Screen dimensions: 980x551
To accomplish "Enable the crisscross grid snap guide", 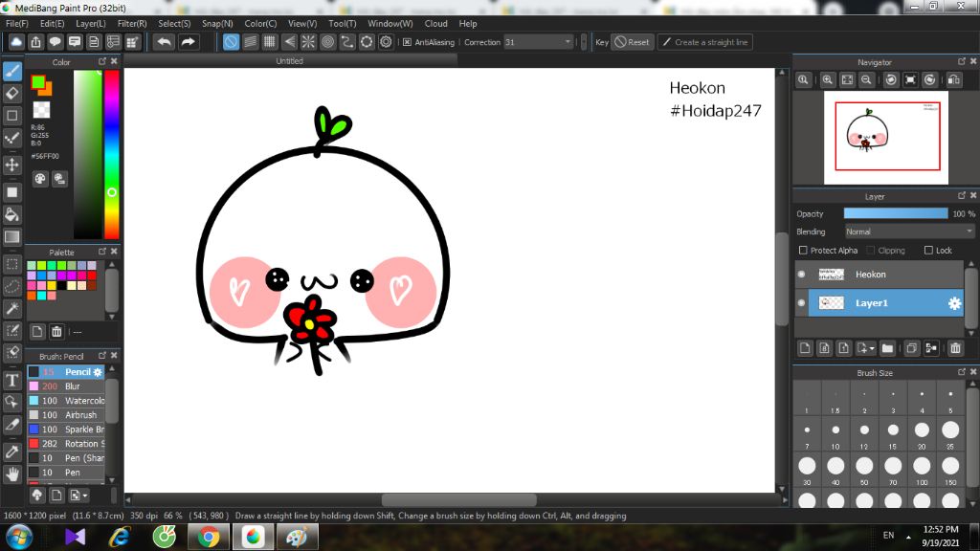I will click(269, 42).
